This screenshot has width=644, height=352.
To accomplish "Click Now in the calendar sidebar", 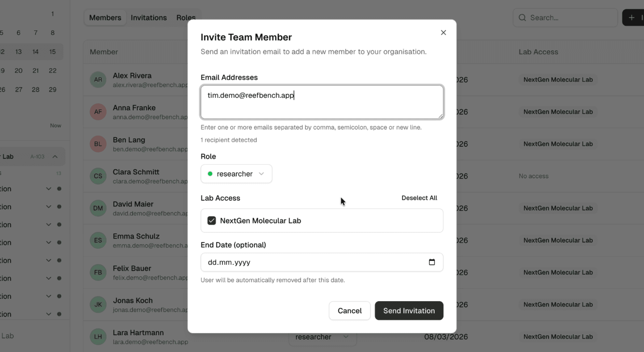I will pyautogui.click(x=55, y=125).
